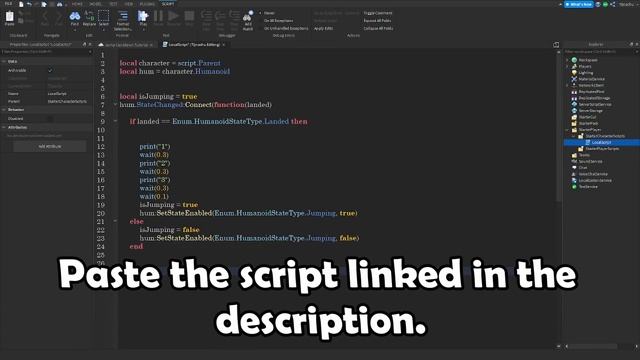Click the Lighting bulb icon in Explorer

pos(574,73)
